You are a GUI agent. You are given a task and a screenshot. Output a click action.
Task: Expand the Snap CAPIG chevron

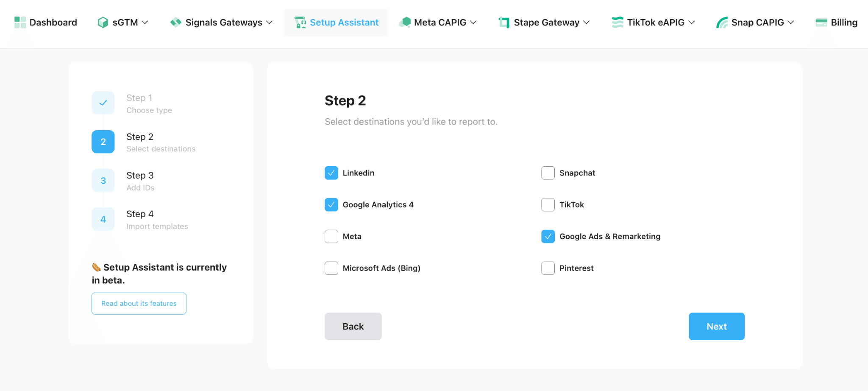click(x=791, y=22)
